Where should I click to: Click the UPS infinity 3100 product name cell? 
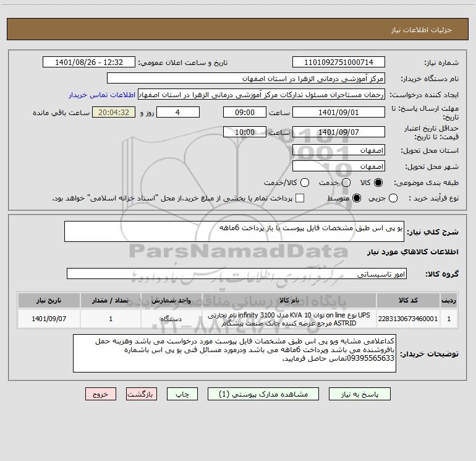coord(289,319)
